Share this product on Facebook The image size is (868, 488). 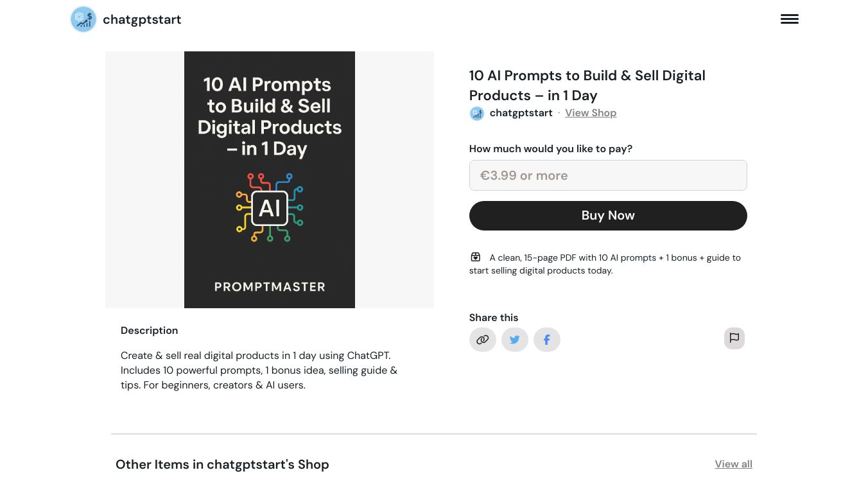[547, 340]
